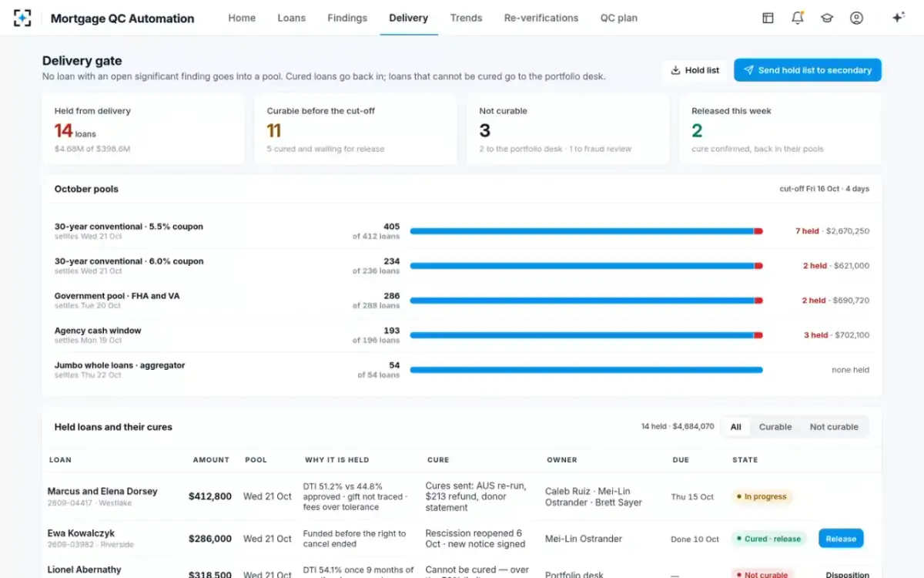Click the $412,800 amount cell
This screenshot has height=578, width=924.
210,496
